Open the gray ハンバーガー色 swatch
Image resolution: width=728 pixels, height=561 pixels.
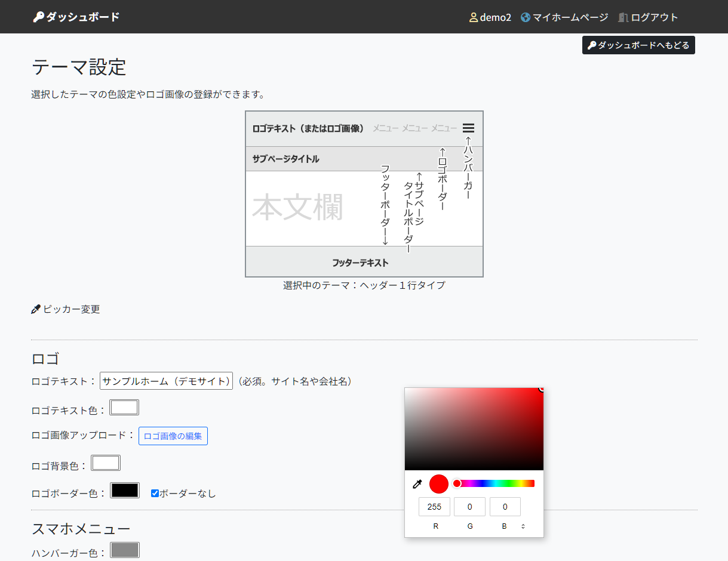pos(125,550)
